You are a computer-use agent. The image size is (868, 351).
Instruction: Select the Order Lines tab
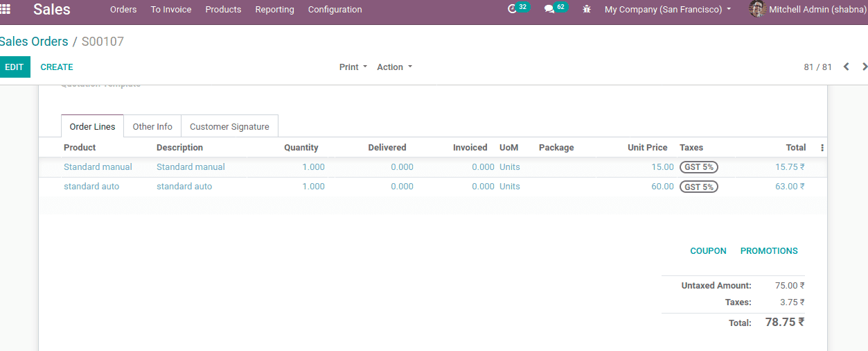pyautogui.click(x=93, y=126)
